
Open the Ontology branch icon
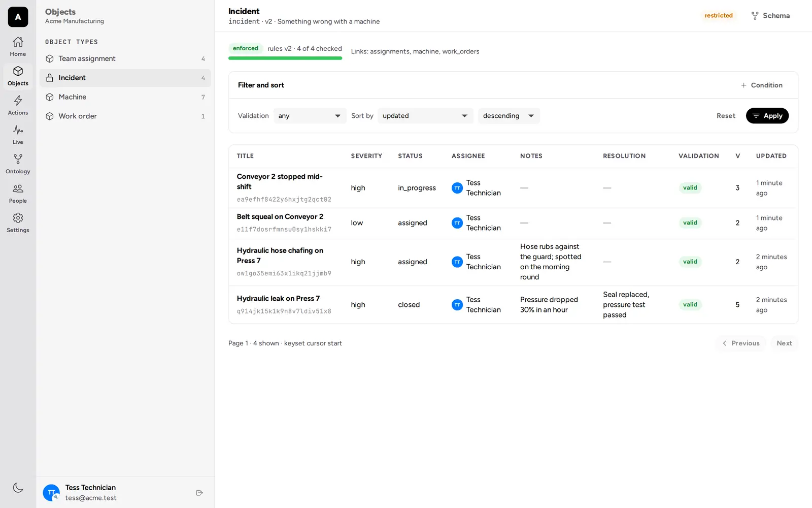pyautogui.click(x=18, y=160)
